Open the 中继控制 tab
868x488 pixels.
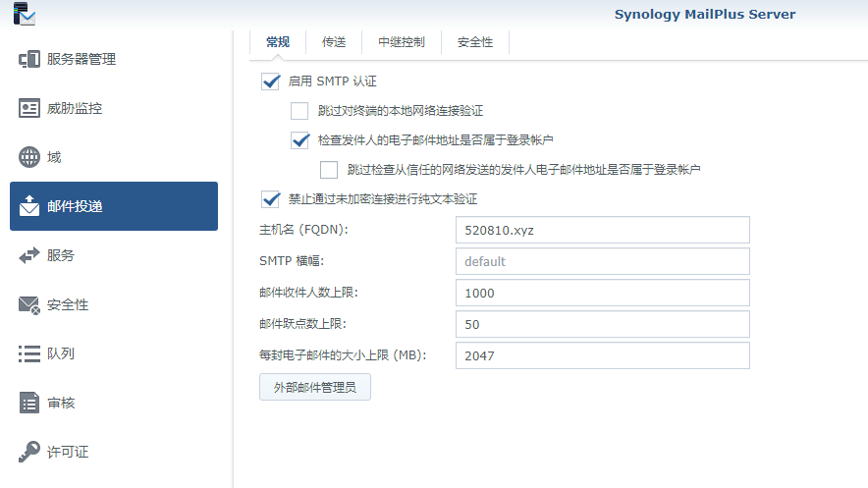pos(402,42)
